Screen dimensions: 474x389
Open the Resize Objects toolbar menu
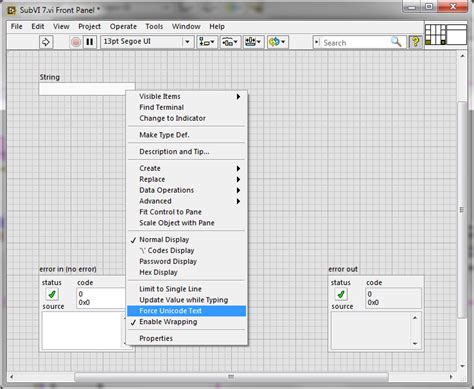coord(254,42)
